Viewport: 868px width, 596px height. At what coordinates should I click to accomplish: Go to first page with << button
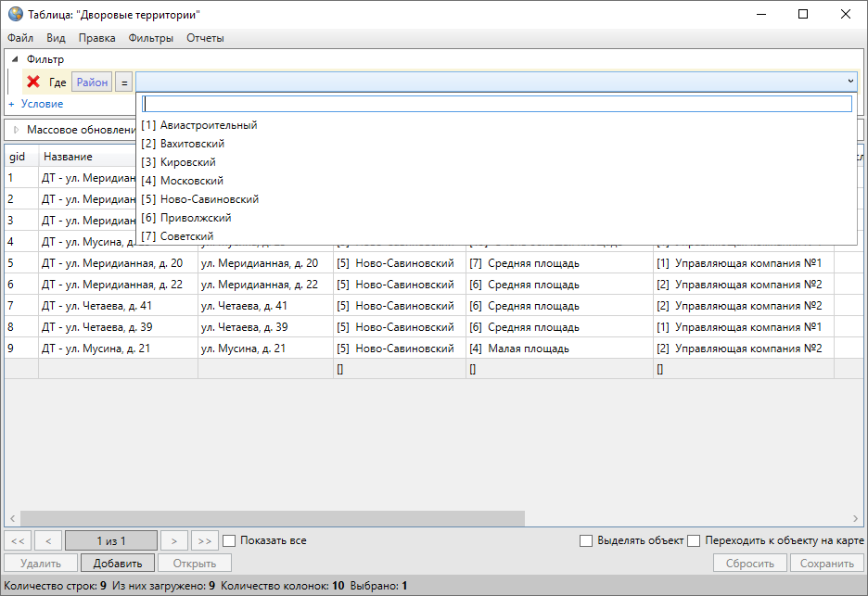click(19, 540)
